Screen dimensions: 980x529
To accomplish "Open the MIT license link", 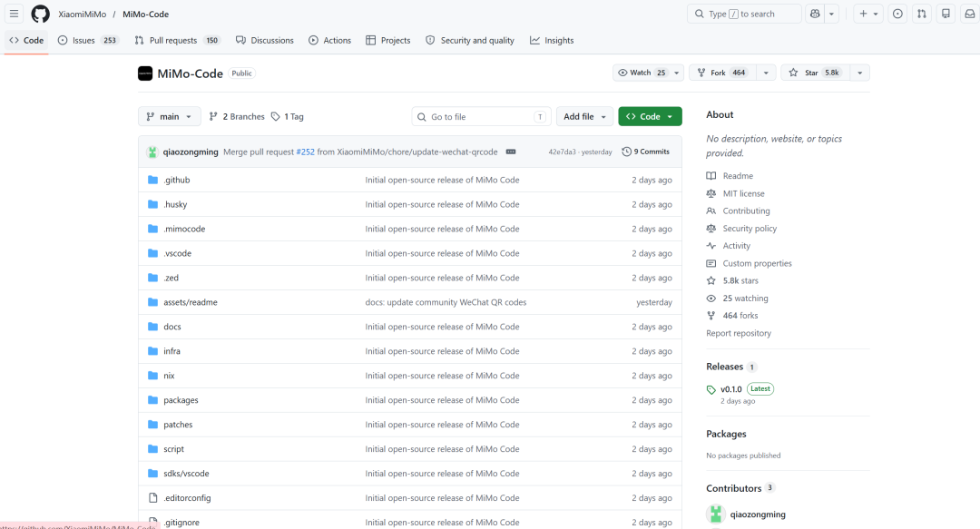I will pos(743,194).
